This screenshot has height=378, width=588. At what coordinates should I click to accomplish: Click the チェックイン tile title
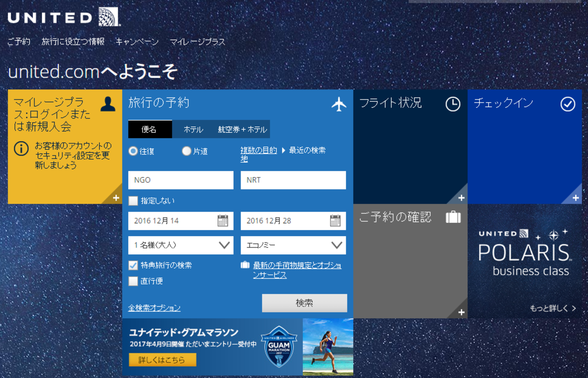click(x=503, y=103)
